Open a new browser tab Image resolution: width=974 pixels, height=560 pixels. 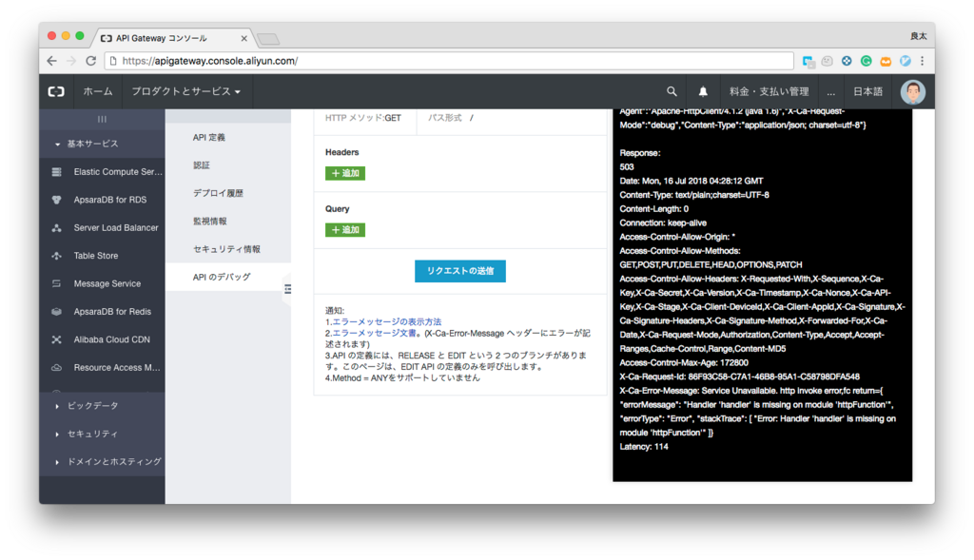pyautogui.click(x=268, y=39)
